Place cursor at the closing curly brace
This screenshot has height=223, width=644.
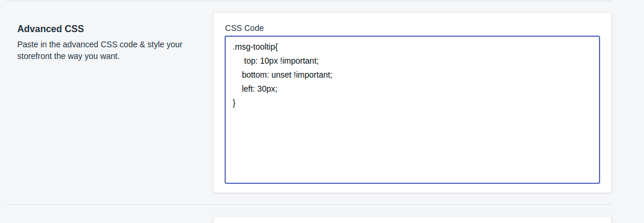(x=234, y=103)
